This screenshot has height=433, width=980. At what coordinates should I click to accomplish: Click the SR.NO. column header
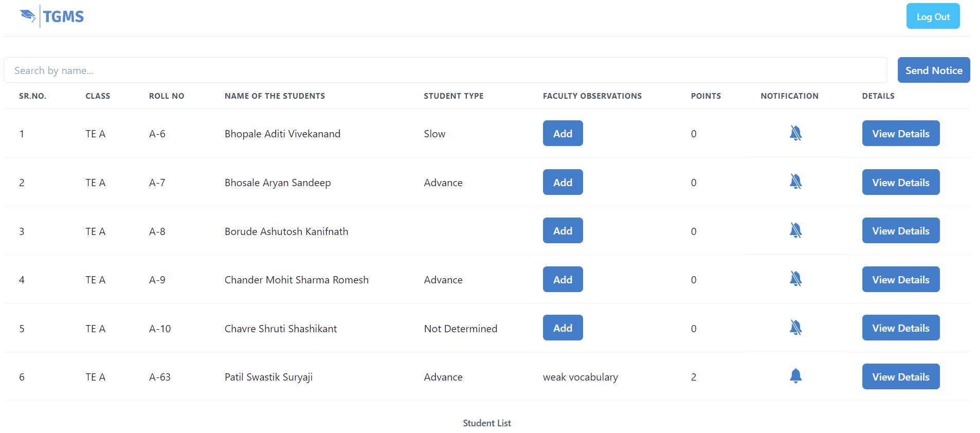coord(32,96)
